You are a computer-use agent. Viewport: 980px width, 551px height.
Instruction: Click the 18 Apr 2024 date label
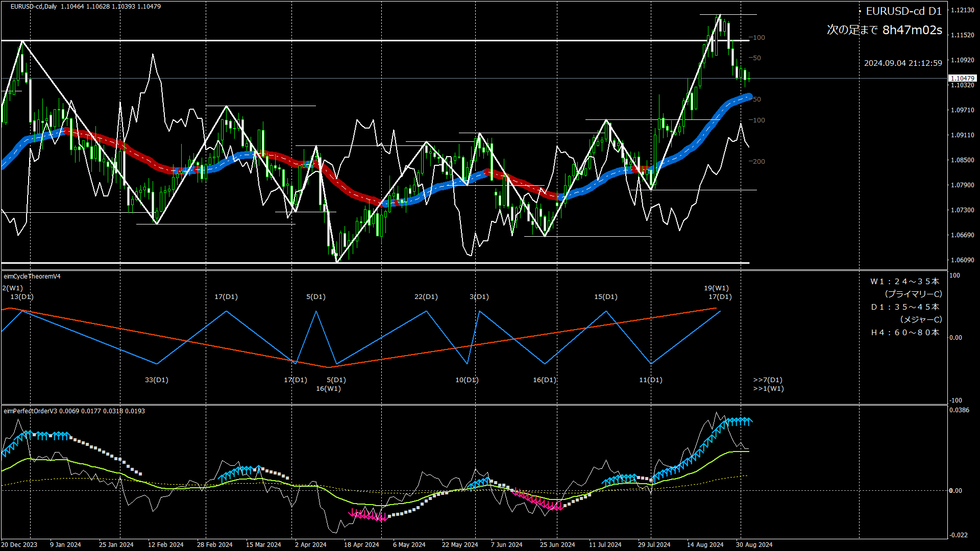point(361,545)
